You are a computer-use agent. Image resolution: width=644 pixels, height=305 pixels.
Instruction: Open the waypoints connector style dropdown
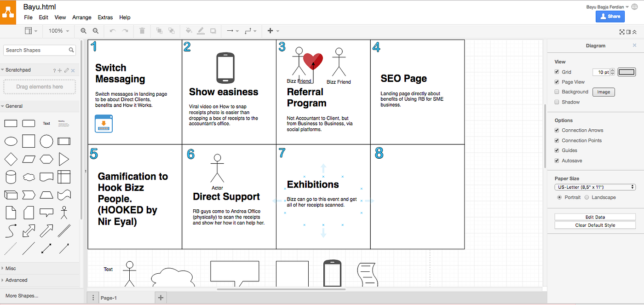click(250, 31)
